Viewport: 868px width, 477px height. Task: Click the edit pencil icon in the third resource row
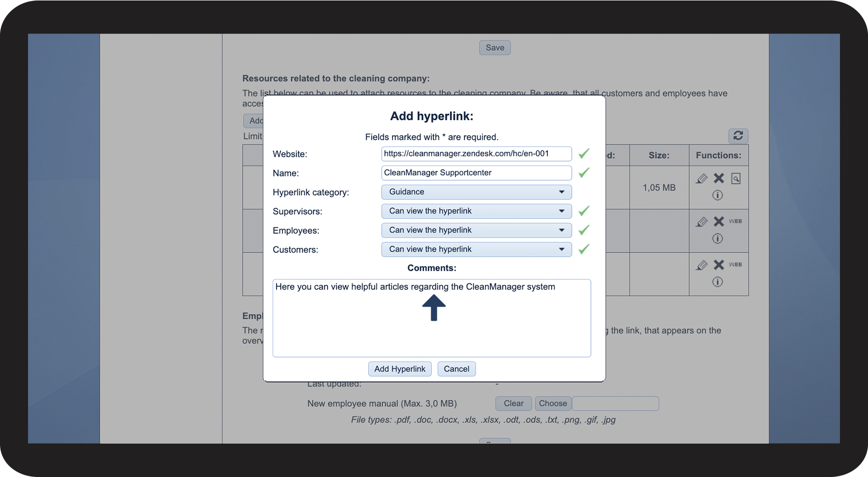[701, 265]
